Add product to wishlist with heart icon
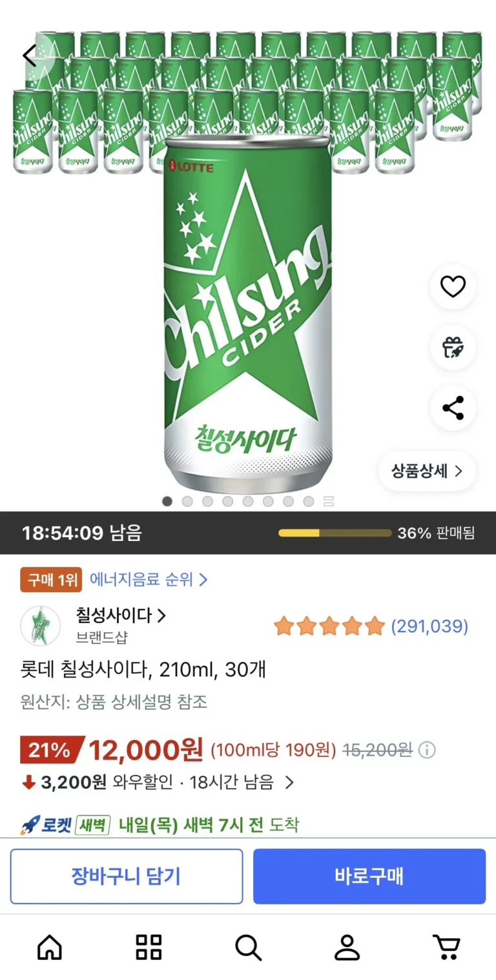The height and width of the screenshot is (980, 496). (x=453, y=286)
